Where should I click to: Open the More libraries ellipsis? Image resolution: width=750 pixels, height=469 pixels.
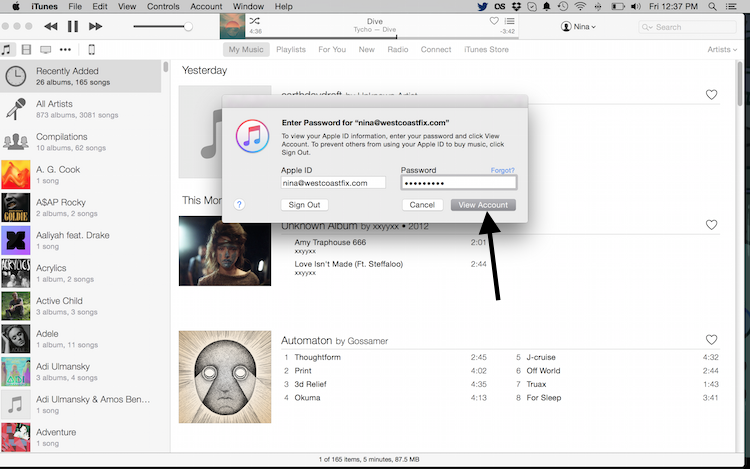[65, 49]
